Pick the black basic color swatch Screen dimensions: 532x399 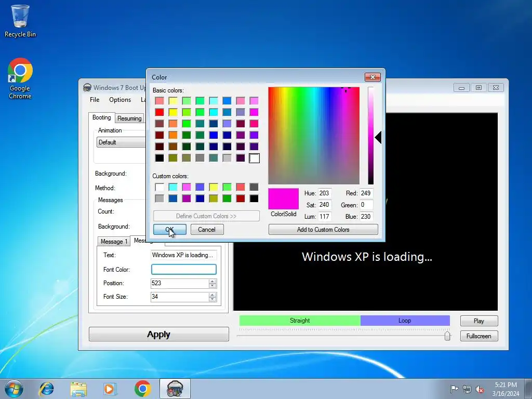pyautogui.click(x=159, y=158)
